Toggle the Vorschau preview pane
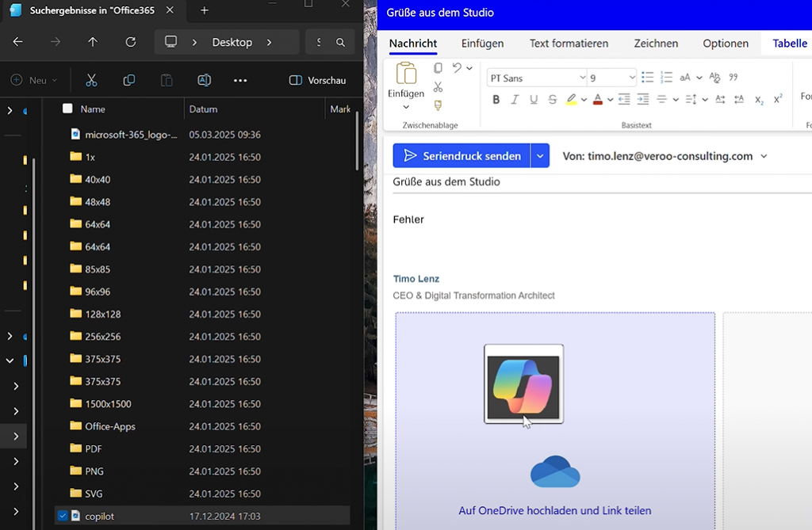 [317, 80]
